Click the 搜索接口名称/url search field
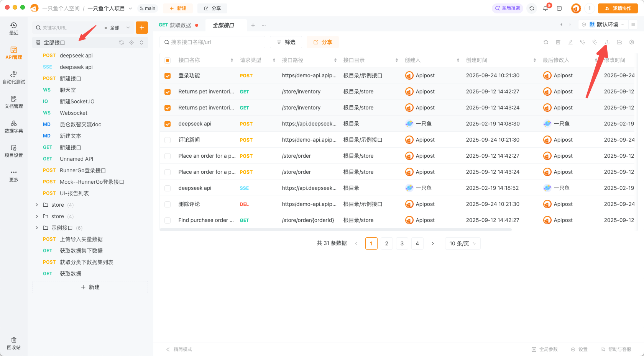Screen dimensions: 644x356 click(x=213, y=42)
